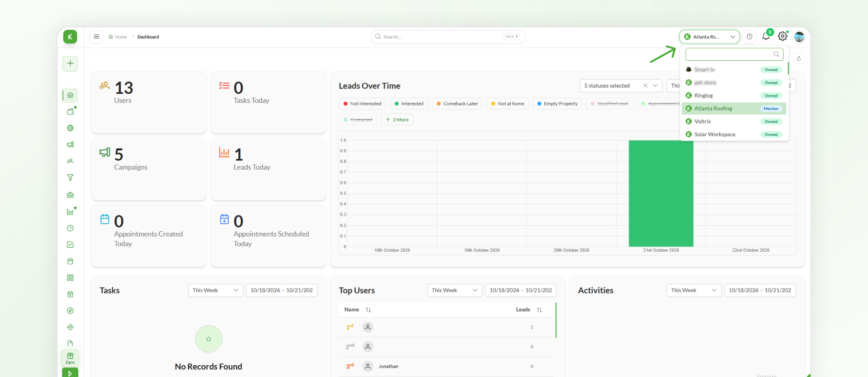Select Solar Workspace from list
The image size is (868, 377).
734,134
